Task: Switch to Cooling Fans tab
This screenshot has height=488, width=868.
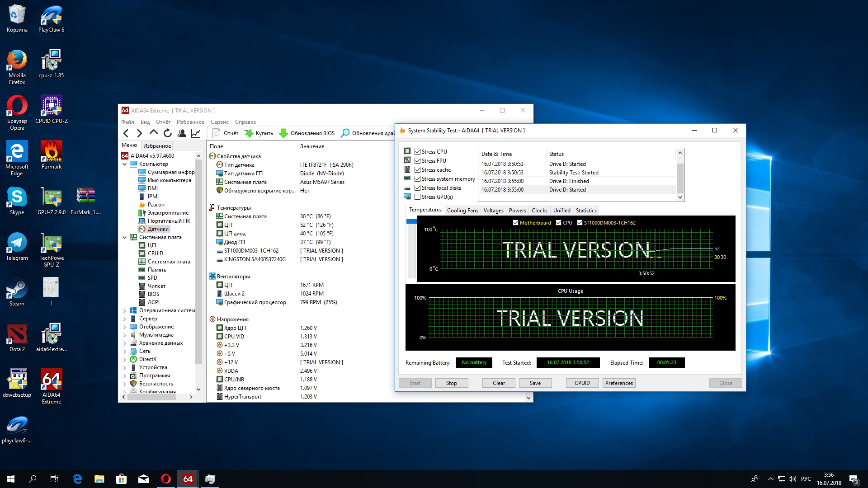Action: point(462,211)
